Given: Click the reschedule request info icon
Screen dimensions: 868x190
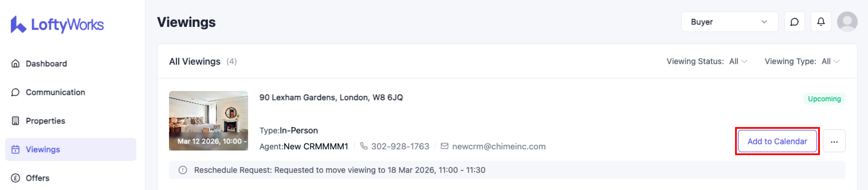Looking at the screenshot, I should pyautogui.click(x=183, y=170).
